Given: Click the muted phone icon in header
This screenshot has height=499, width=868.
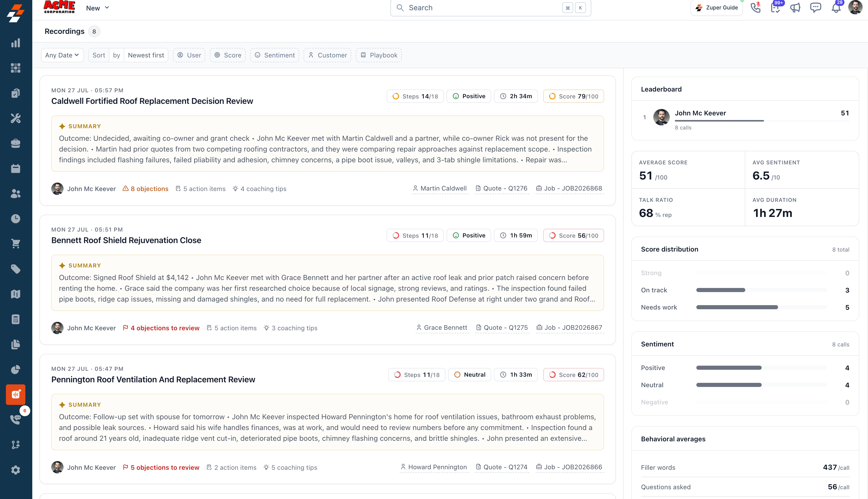Looking at the screenshot, I should pos(755,7).
